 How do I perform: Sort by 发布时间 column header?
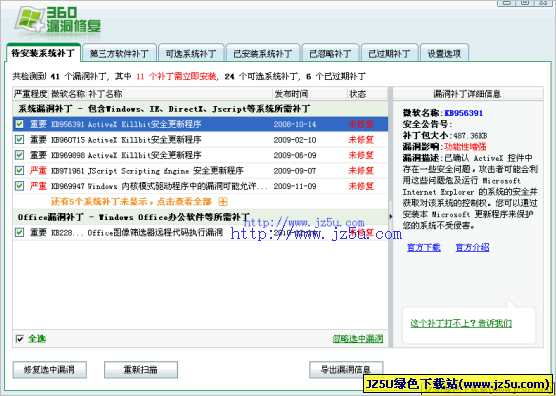(x=310, y=94)
